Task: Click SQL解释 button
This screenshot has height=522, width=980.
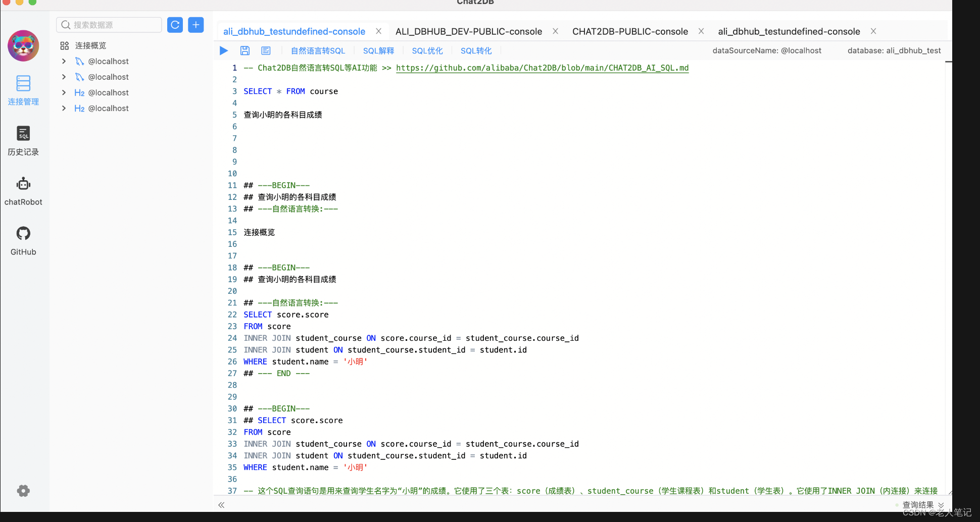Action: [x=378, y=50]
